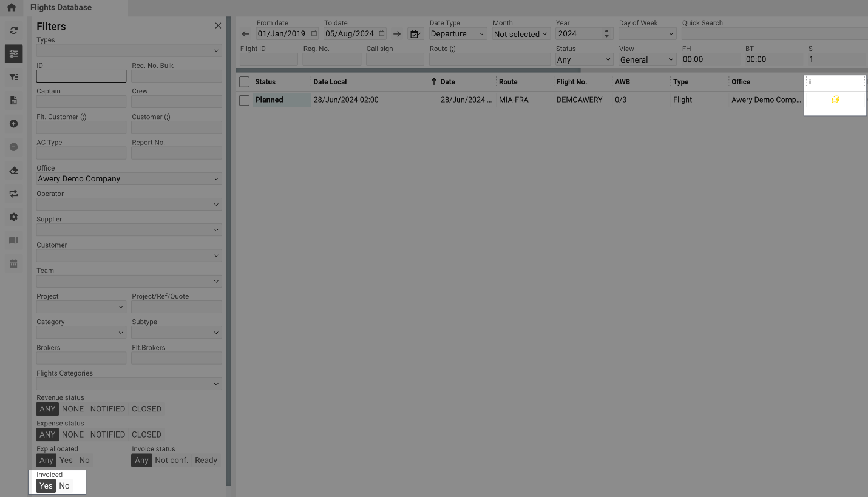The width and height of the screenshot is (868, 497).
Task: Select the funnel filter icon in the sidebar
Action: pos(13,77)
